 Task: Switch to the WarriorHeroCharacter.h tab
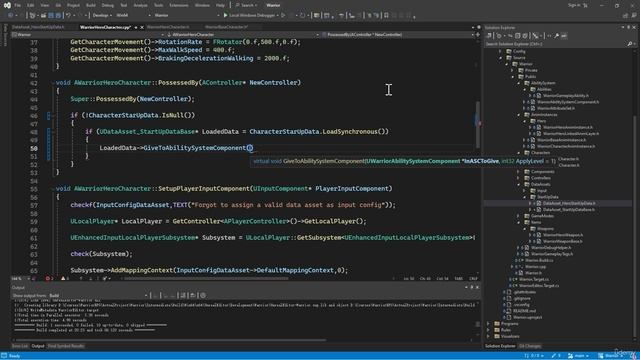[168, 27]
